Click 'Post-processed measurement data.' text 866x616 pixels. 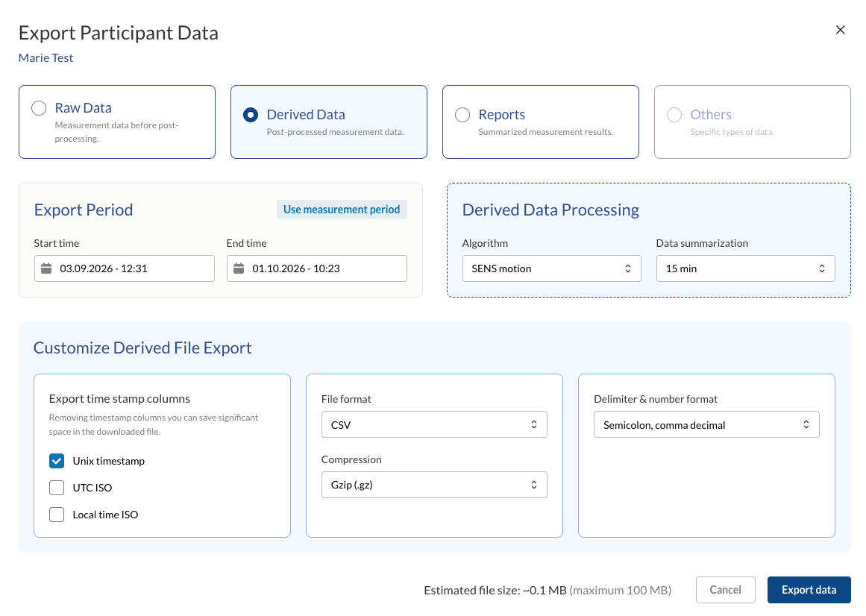point(335,132)
